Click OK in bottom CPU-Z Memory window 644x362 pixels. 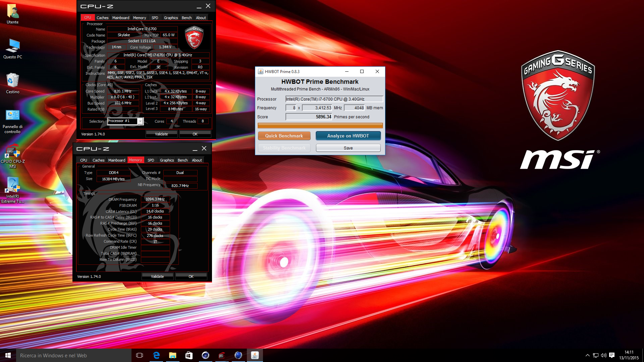tap(191, 277)
